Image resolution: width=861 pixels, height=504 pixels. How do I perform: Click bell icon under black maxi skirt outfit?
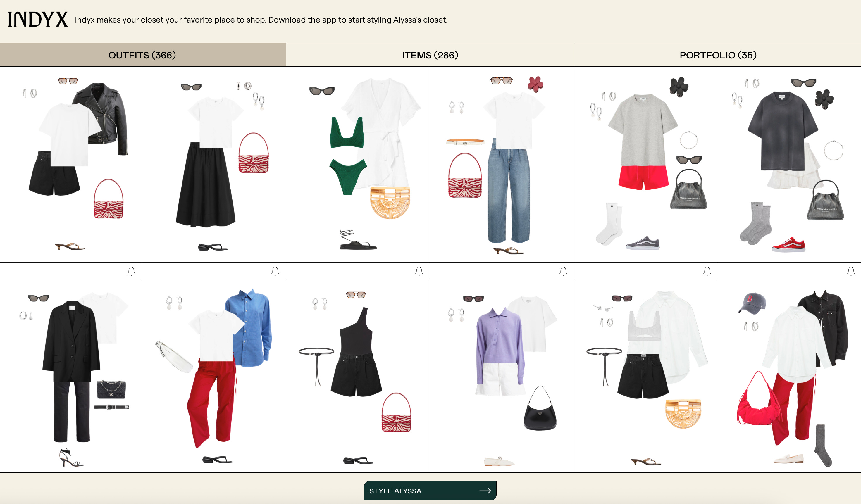(x=275, y=271)
